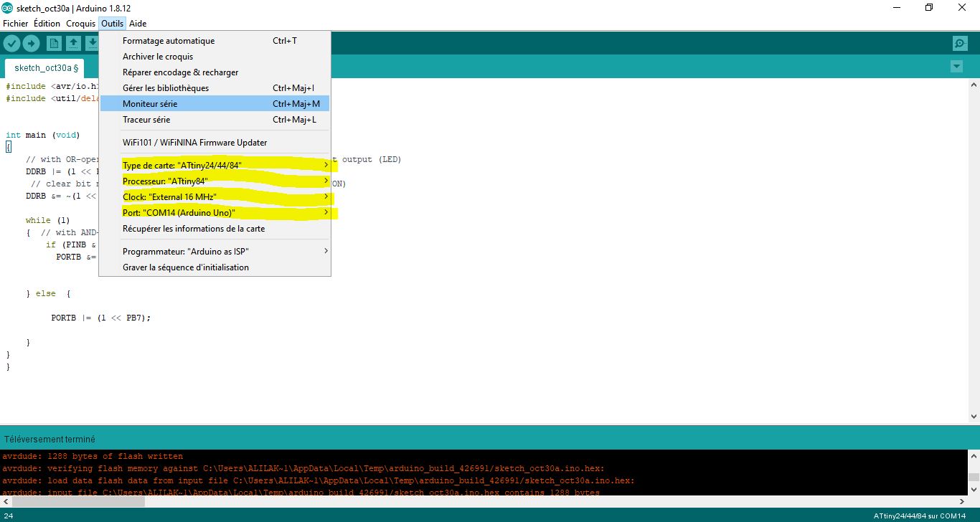The image size is (980, 522).
Task: Click the console horizontal scrollbar right arrow
Action: tap(961, 502)
